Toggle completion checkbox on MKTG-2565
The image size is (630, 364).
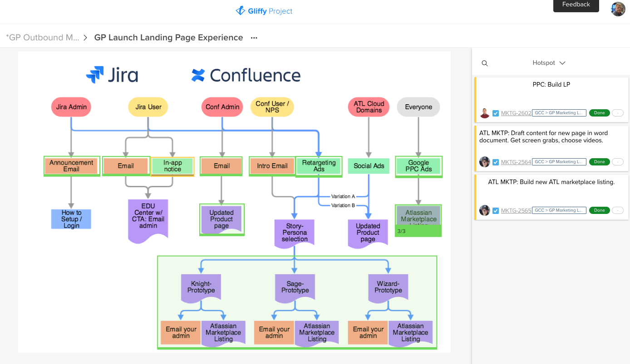pos(495,210)
